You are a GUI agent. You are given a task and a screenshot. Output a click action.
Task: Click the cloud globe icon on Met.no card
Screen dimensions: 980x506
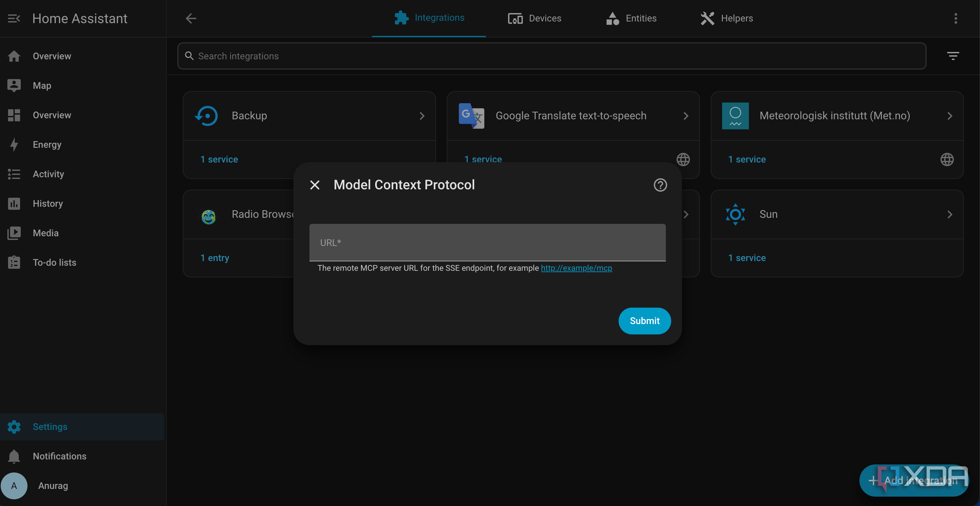pos(947,159)
